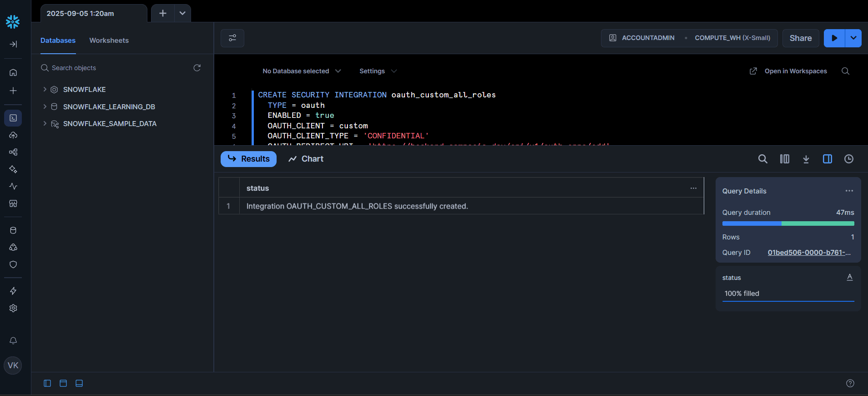Toggle the Query Details side panel

coord(828,159)
